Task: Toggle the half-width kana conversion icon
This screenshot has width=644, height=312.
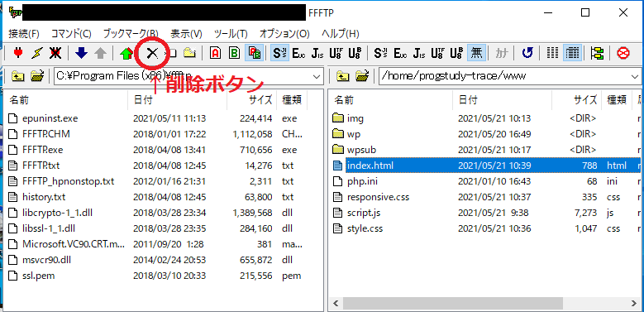Action: click(x=502, y=53)
